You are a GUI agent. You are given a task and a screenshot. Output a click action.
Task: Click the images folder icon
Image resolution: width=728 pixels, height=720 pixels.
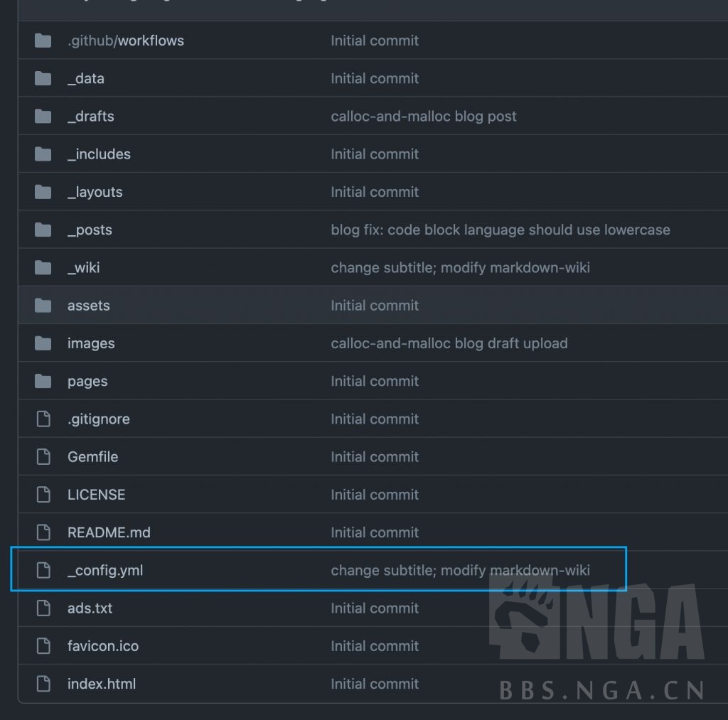[43, 343]
